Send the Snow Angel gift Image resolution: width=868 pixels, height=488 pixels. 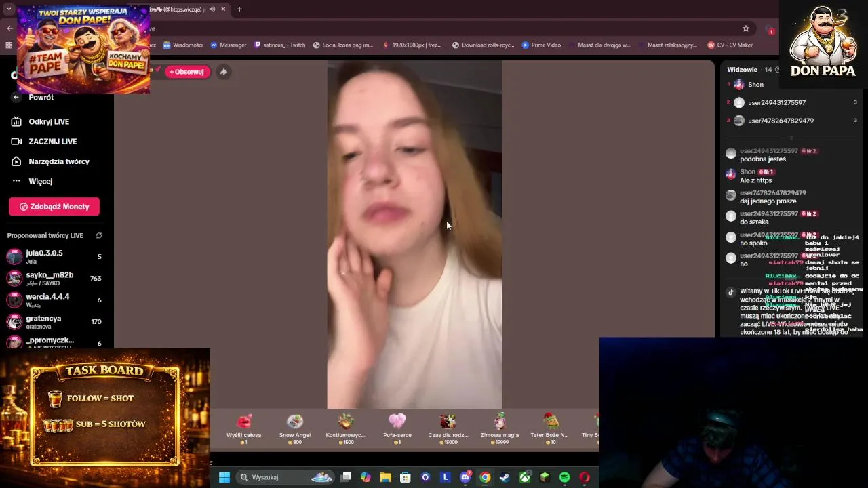click(x=295, y=429)
